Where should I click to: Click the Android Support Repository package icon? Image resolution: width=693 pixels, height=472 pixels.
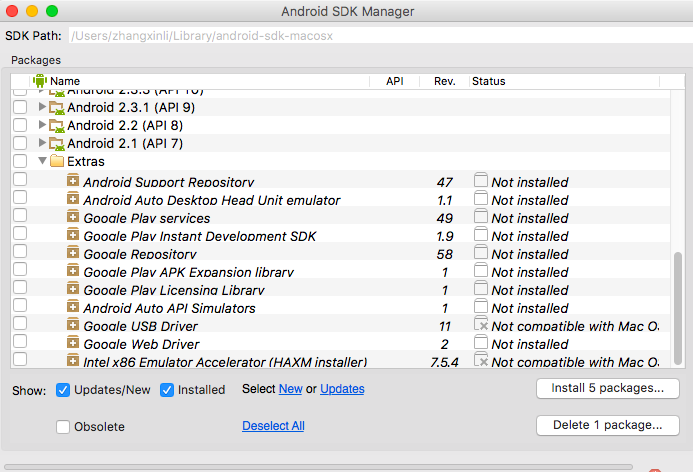click(x=73, y=182)
